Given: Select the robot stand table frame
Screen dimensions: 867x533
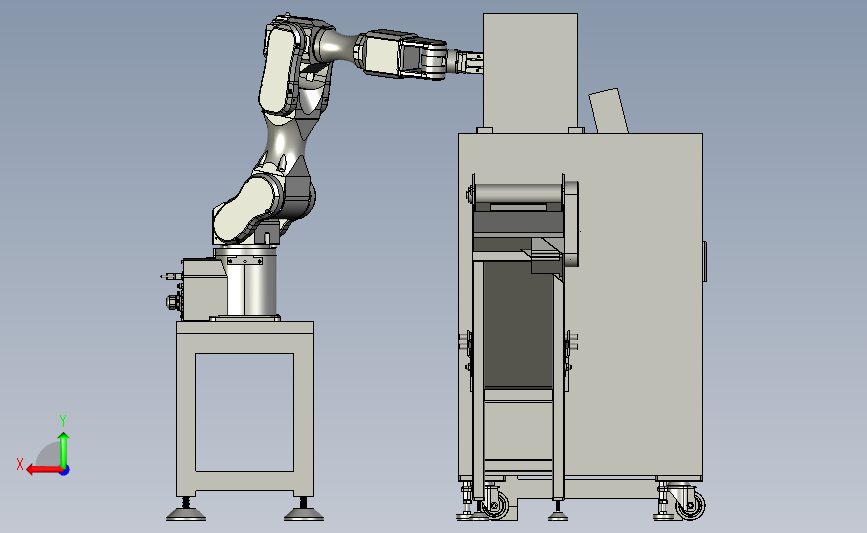Looking at the screenshot, I should (245, 409).
